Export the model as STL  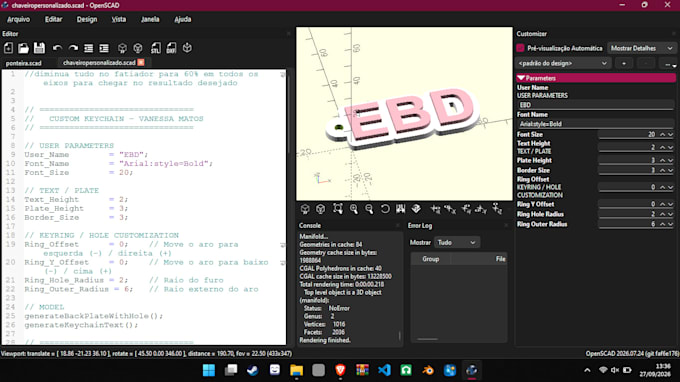(156, 48)
